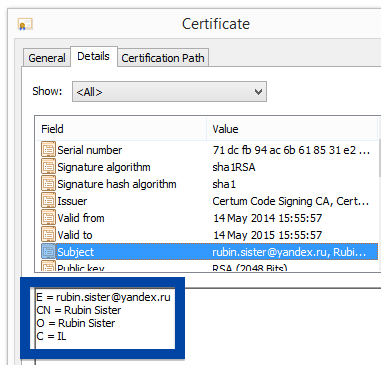Click the rubin.sister@yandex.ru value in Subject row
This screenshot has width=381, height=365.
(289, 252)
